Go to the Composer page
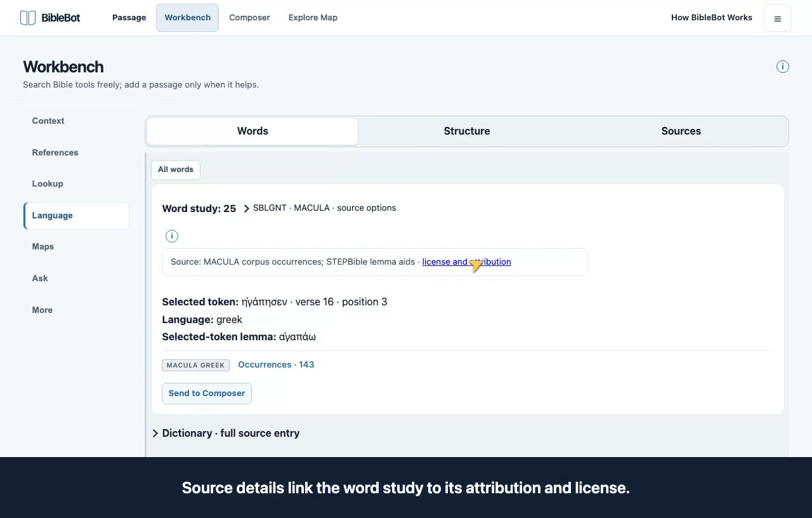Screen dimensions: 812x518 [249, 18]
